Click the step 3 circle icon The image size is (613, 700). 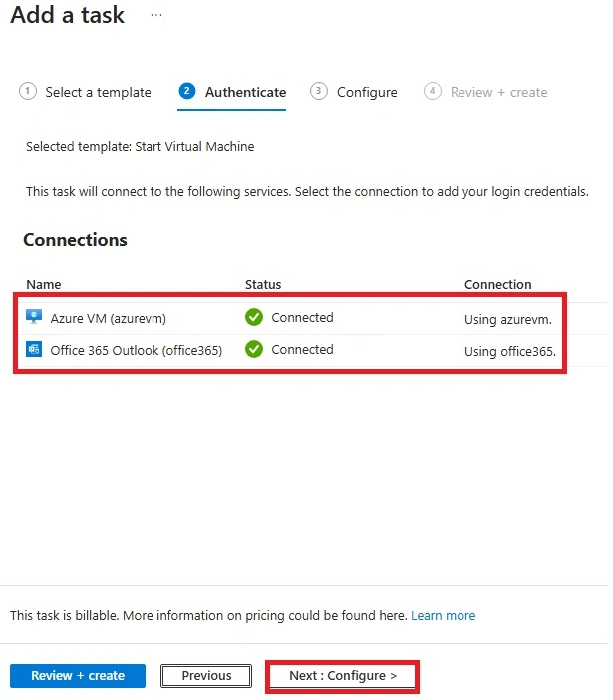319,91
